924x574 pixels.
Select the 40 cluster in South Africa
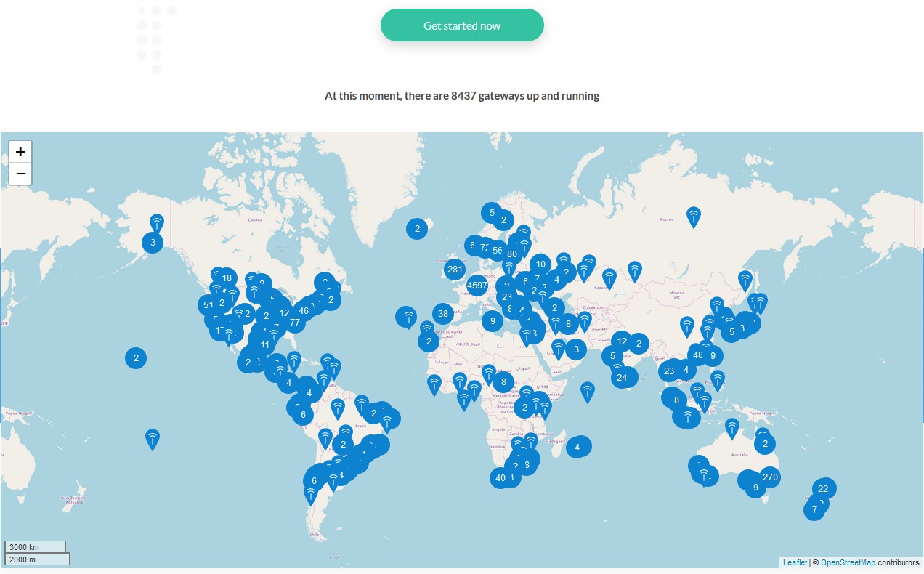(500, 477)
